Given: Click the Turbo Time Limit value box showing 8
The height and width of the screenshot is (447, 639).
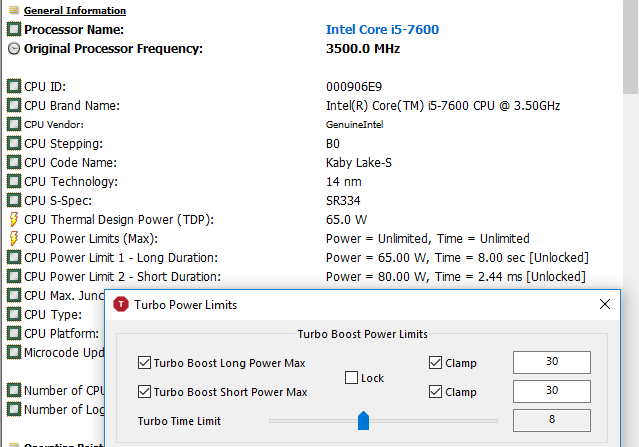Looking at the screenshot, I should 551,420.
